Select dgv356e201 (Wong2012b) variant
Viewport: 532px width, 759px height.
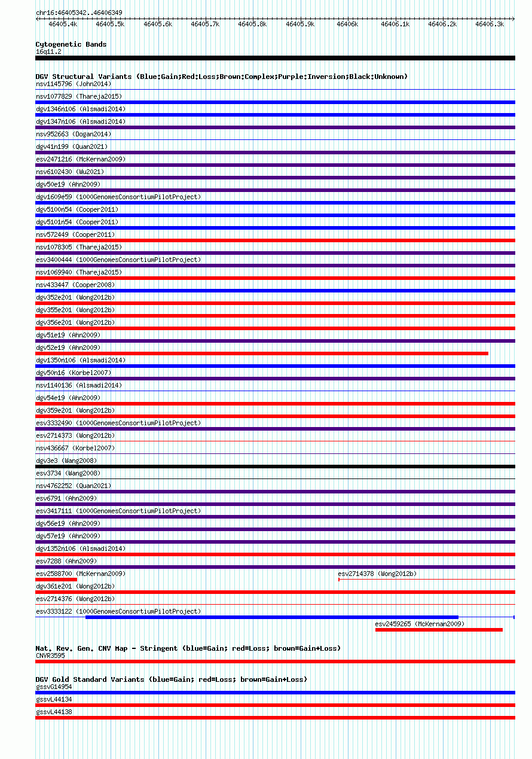click(75, 322)
